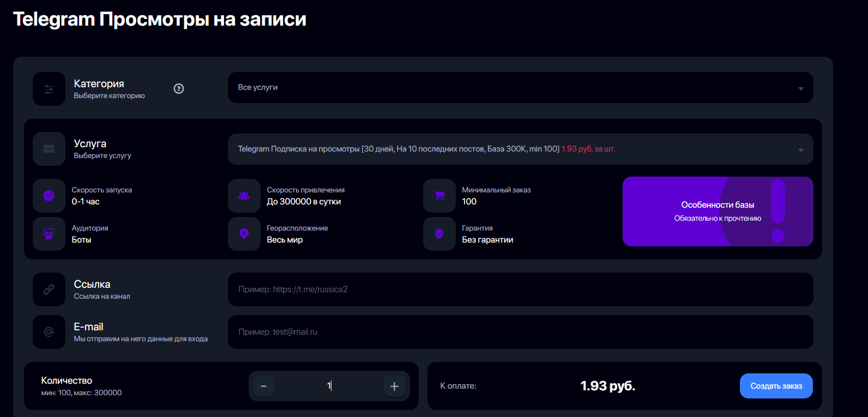Click the service dropdown arrow

pyautogui.click(x=801, y=150)
